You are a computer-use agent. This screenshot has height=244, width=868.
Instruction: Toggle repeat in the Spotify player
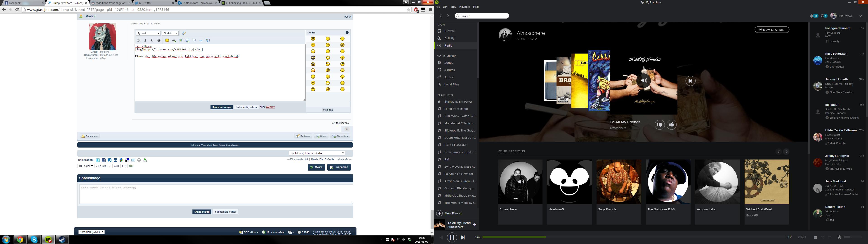click(830, 237)
